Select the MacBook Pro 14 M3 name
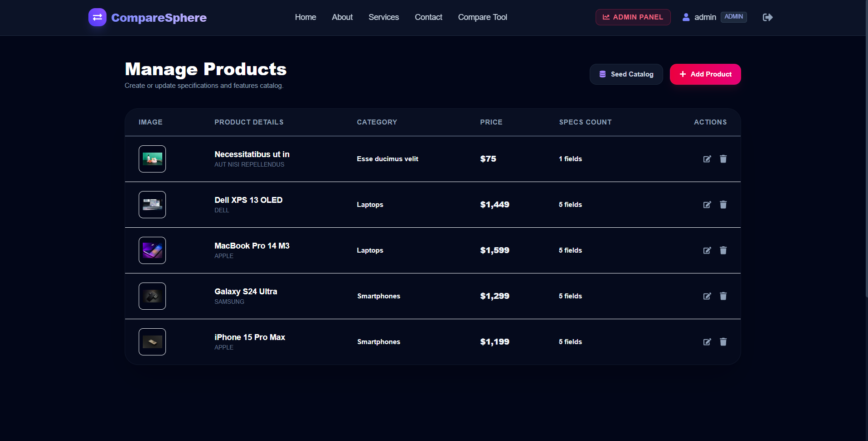The height and width of the screenshot is (441, 868). click(x=252, y=246)
